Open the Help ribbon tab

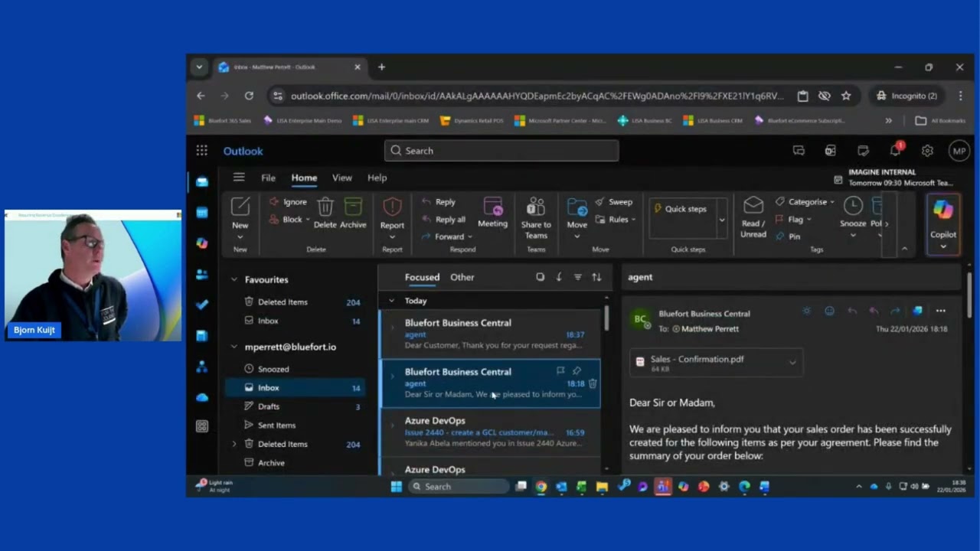pyautogui.click(x=377, y=178)
